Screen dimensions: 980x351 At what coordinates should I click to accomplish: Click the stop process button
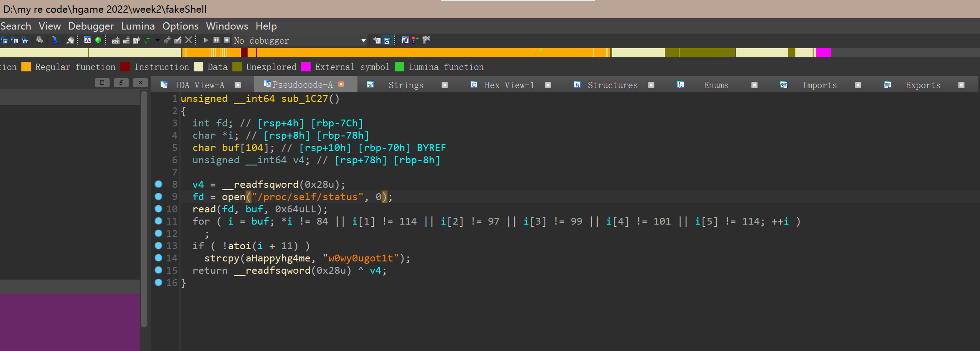pyautogui.click(x=226, y=40)
